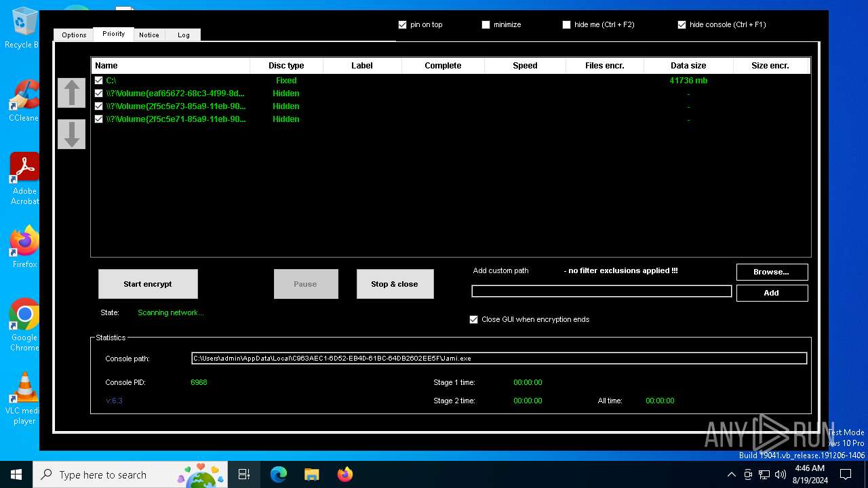
Task: Click the Label column header
Action: point(362,66)
